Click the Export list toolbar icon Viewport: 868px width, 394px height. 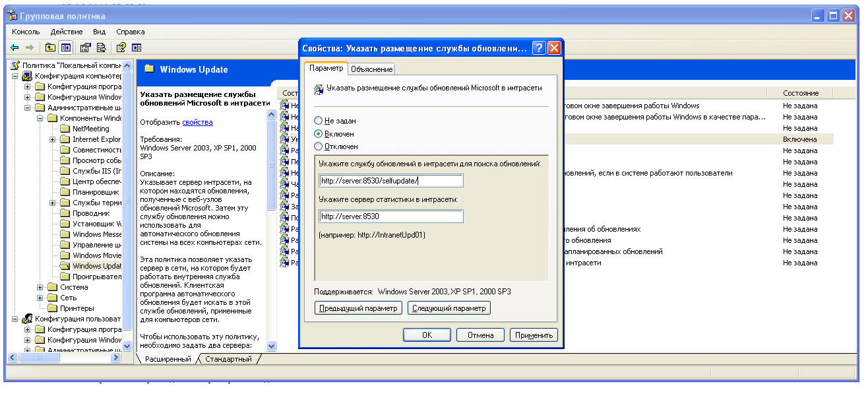click(101, 48)
